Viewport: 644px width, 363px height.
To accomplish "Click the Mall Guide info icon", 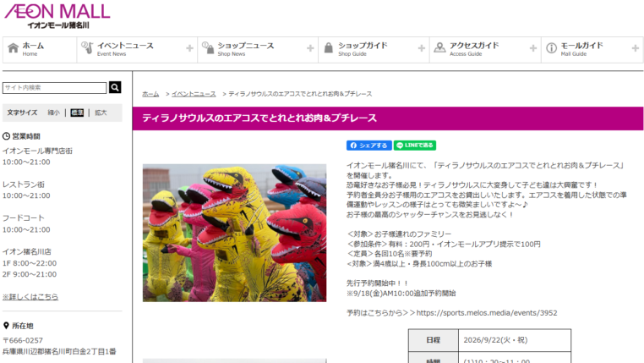I will click(x=551, y=48).
